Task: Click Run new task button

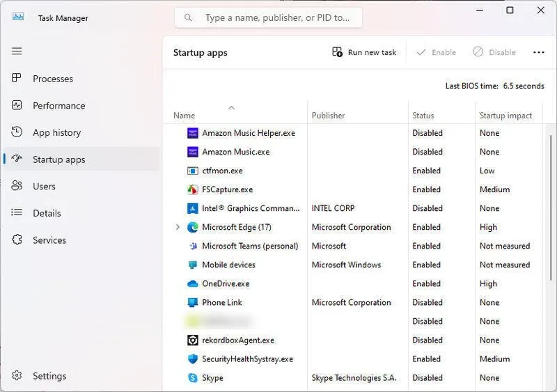Action: 364,52
